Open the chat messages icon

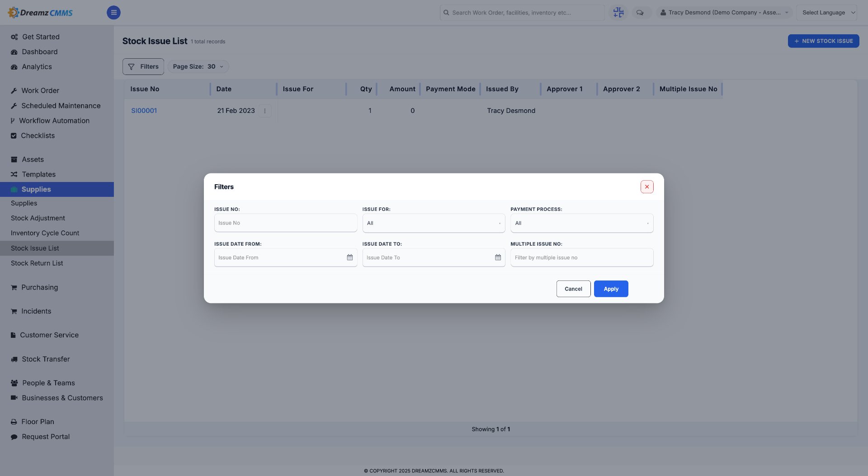point(640,13)
